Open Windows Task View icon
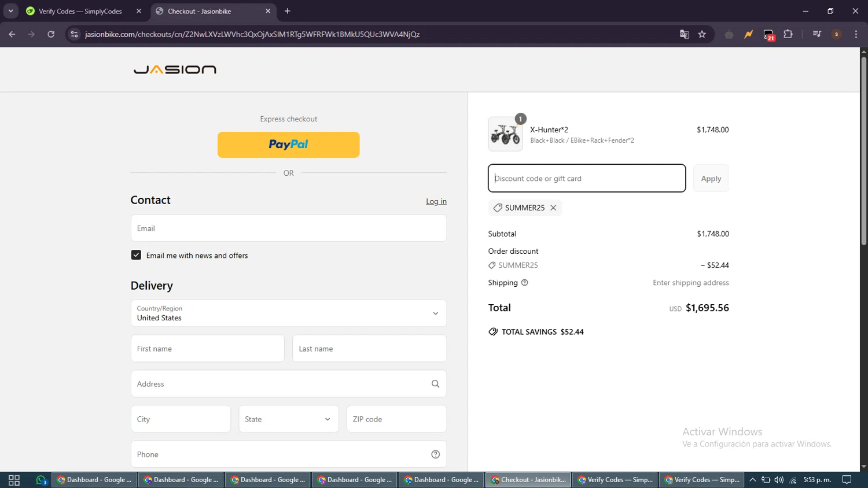 click(14, 480)
